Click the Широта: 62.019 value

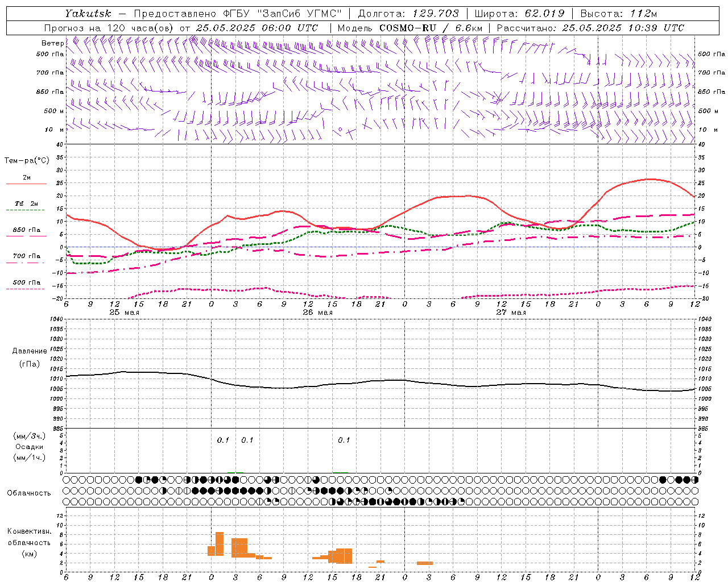pos(519,14)
